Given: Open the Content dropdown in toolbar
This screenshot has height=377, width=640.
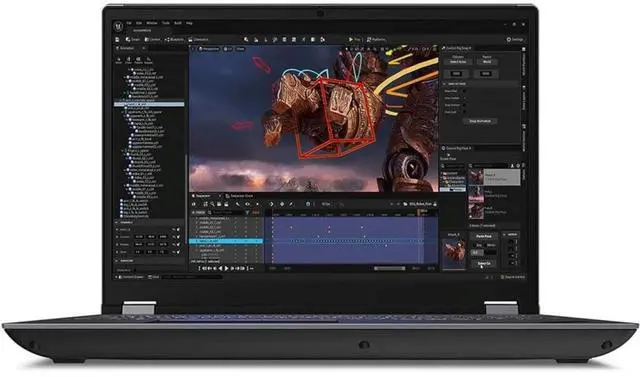Looking at the screenshot, I should [x=153, y=40].
